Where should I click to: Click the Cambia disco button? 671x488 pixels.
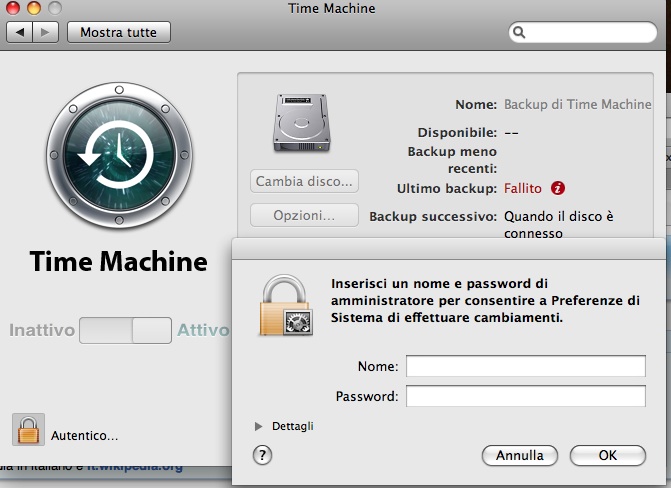tap(304, 181)
